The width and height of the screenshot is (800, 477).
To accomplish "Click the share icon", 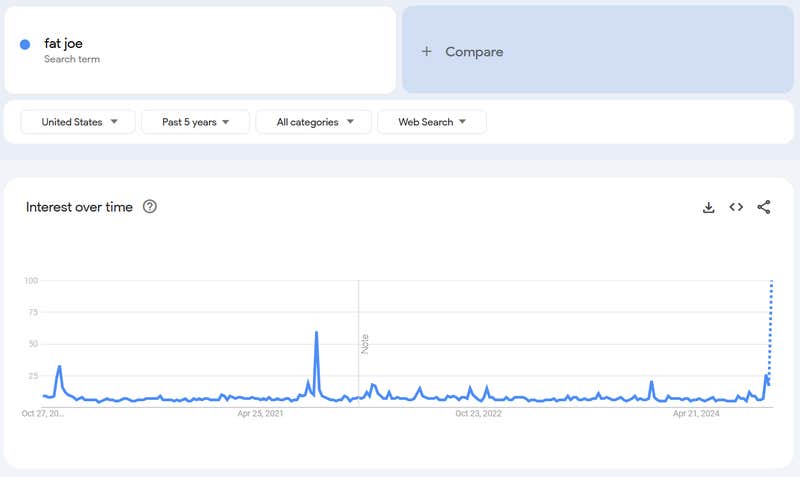I will pyautogui.click(x=764, y=207).
